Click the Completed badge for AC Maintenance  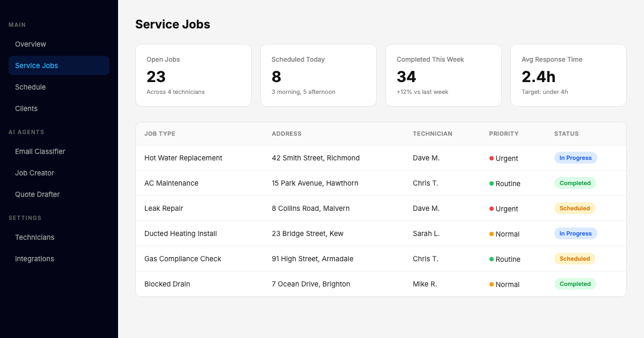(575, 183)
